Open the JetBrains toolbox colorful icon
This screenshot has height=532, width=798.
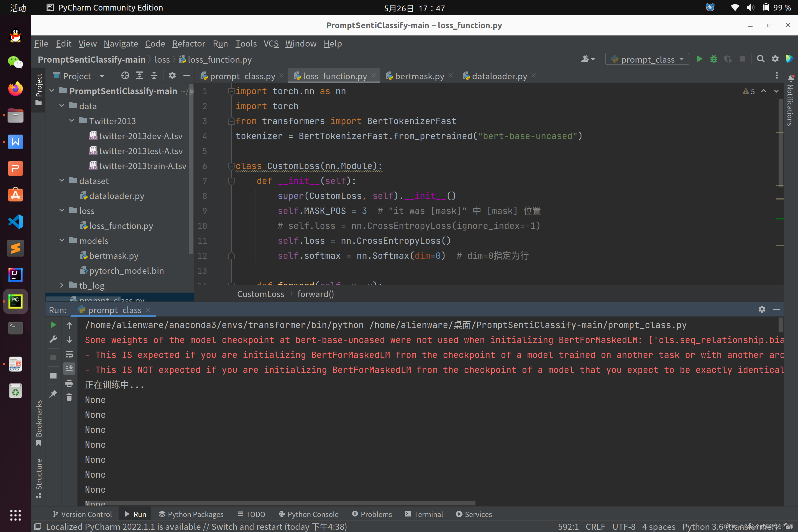pyautogui.click(x=789, y=59)
